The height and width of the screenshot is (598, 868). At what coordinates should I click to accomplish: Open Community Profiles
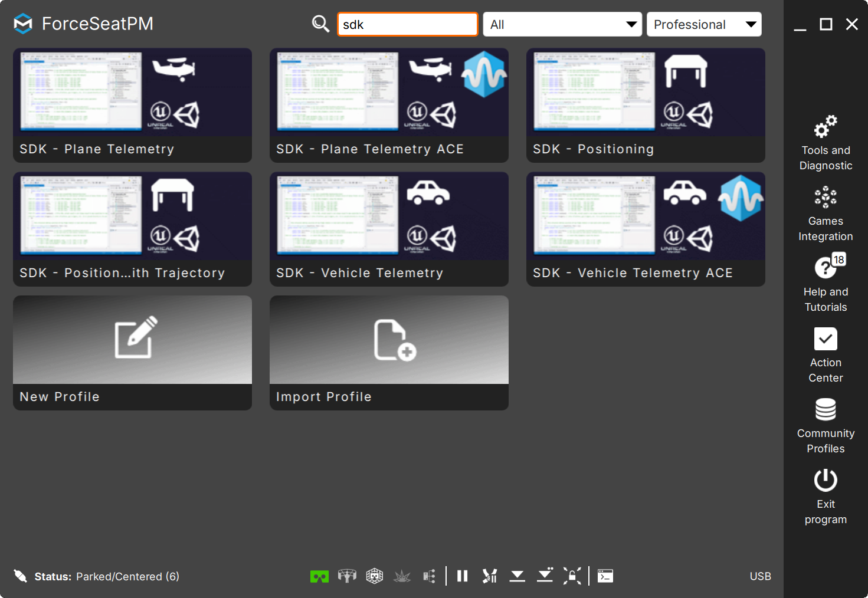click(826, 426)
